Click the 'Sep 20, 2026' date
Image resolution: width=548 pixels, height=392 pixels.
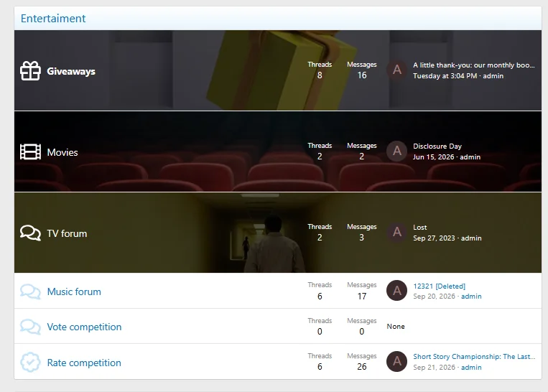point(434,297)
